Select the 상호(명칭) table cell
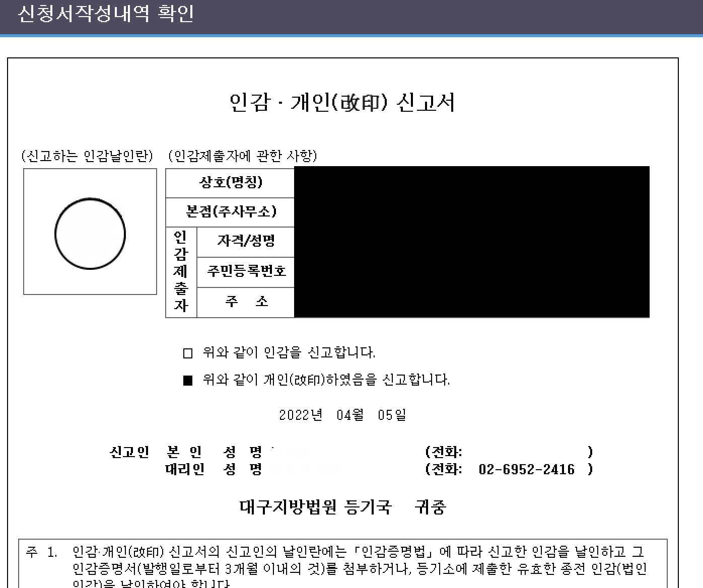This screenshot has height=588, width=703. tap(230, 183)
